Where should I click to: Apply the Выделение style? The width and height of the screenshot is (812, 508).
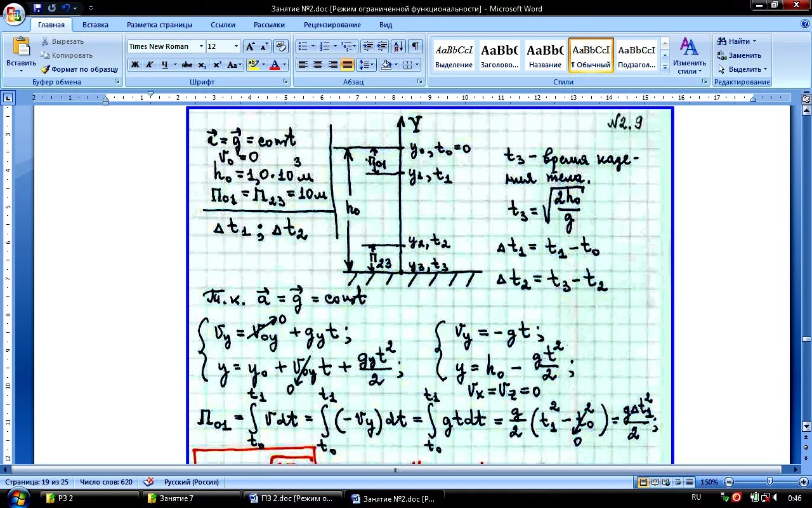pyautogui.click(x=454, y=56)
